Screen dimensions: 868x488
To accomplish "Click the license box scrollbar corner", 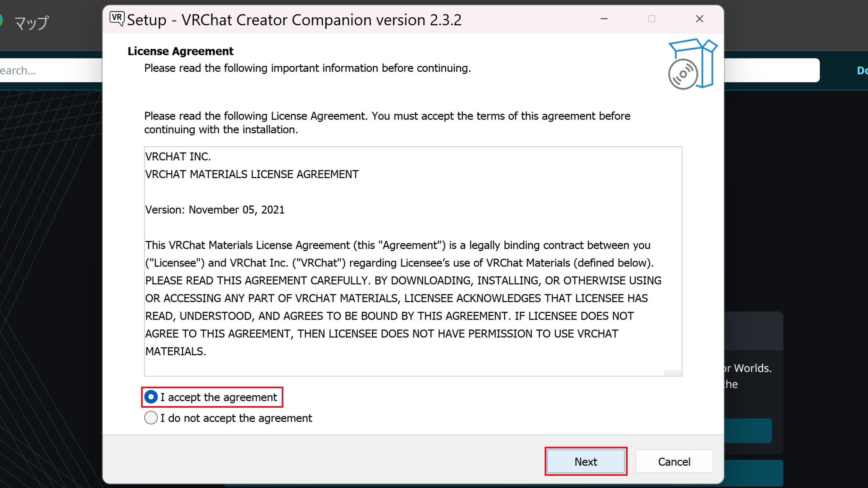I will pyautogui.click(x=673, y=373).
